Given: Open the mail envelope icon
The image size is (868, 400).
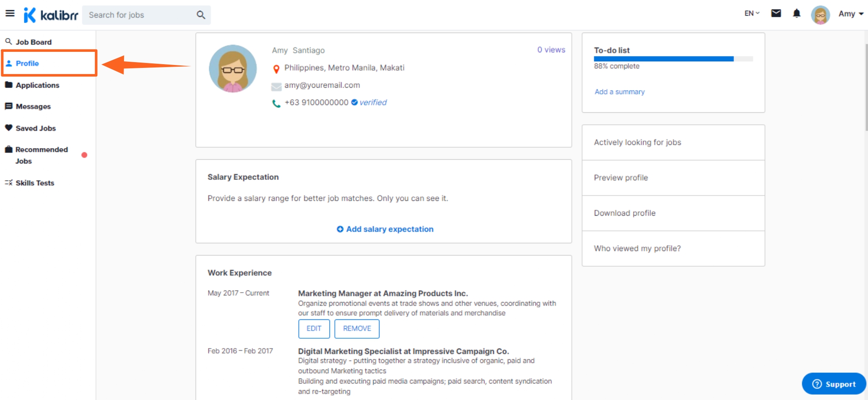Looking at the screenshot, I should click(776, 14).
